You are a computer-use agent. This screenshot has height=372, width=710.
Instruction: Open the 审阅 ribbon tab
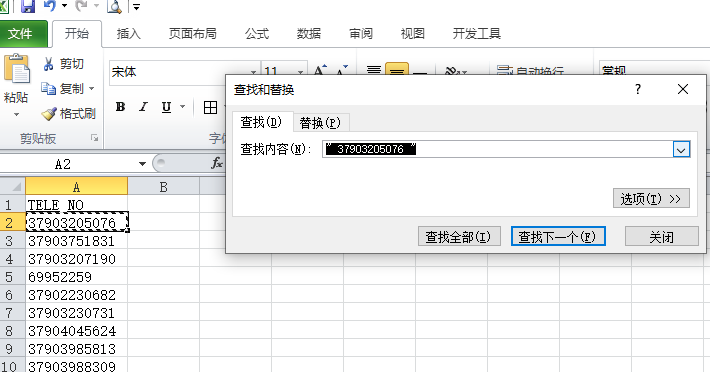[361, 33]
